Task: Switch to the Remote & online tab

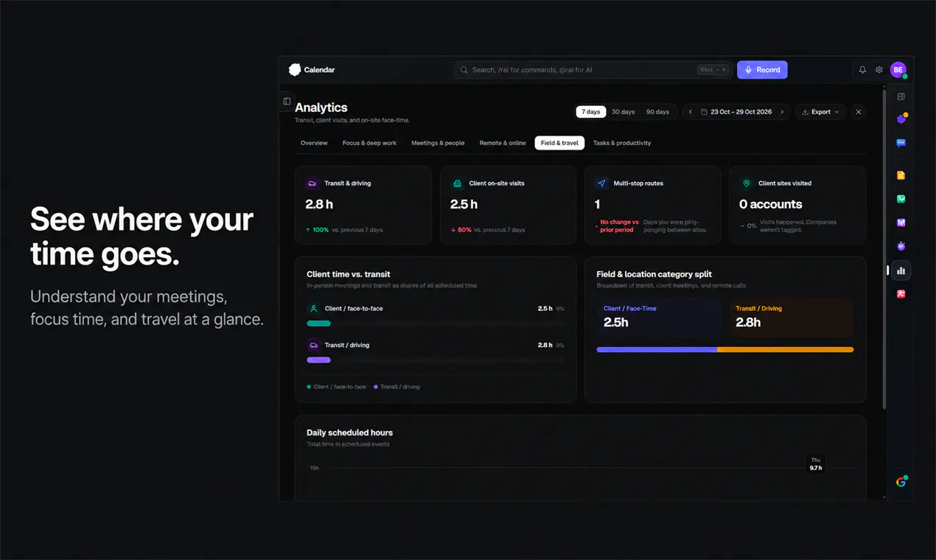Action: 503,143
